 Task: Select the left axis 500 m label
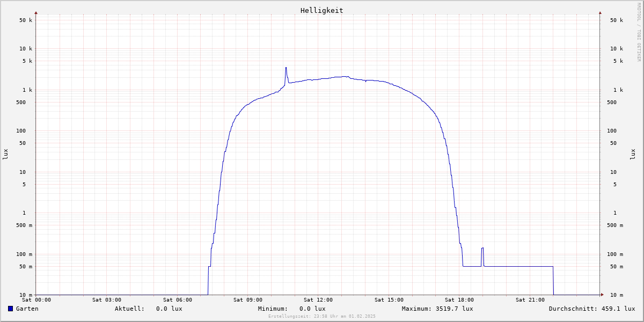pyautogui.click(x=24, y=225)
